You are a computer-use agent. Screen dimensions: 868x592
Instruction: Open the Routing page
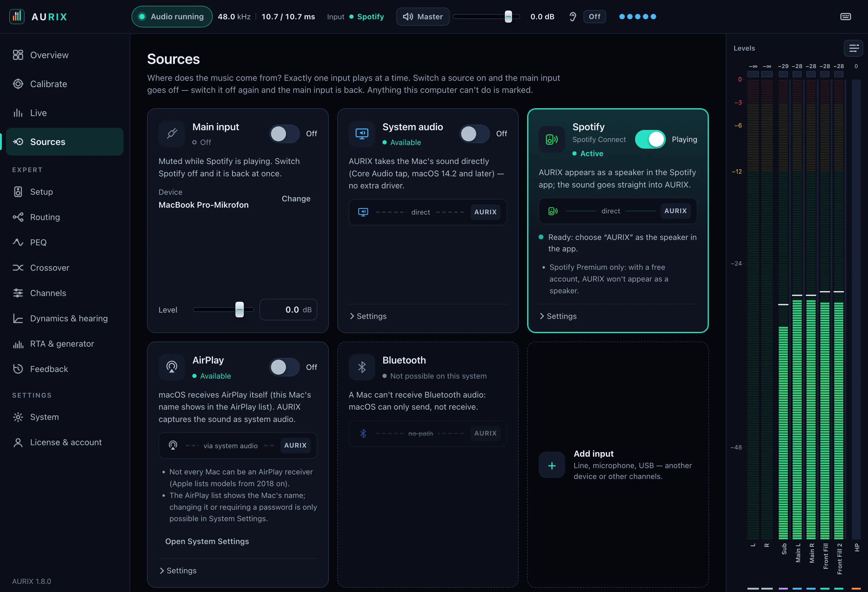coord(64,217)
